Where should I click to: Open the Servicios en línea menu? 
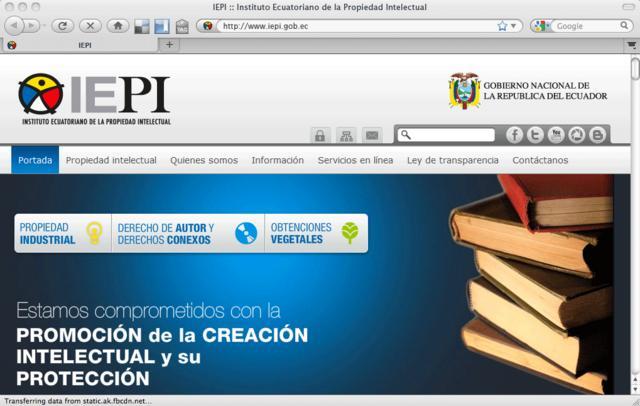coord(356,160)
